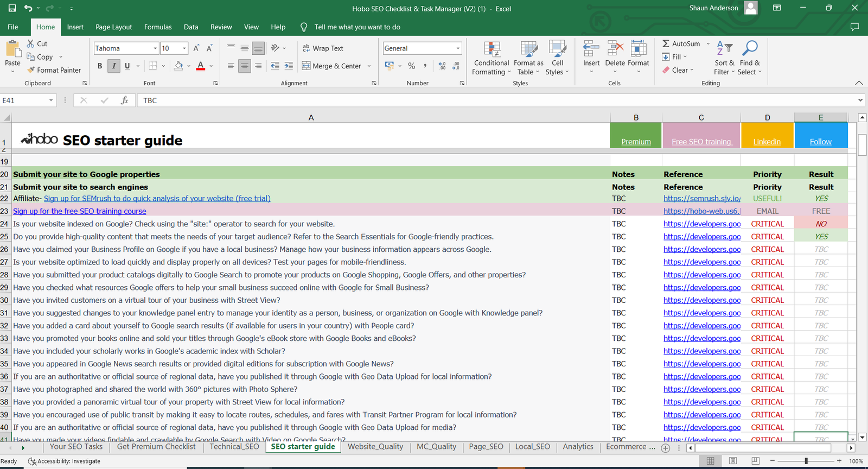Toggle Bold formatting
Viewport: 868px width, 469px height.
click(x=100, y=66)
